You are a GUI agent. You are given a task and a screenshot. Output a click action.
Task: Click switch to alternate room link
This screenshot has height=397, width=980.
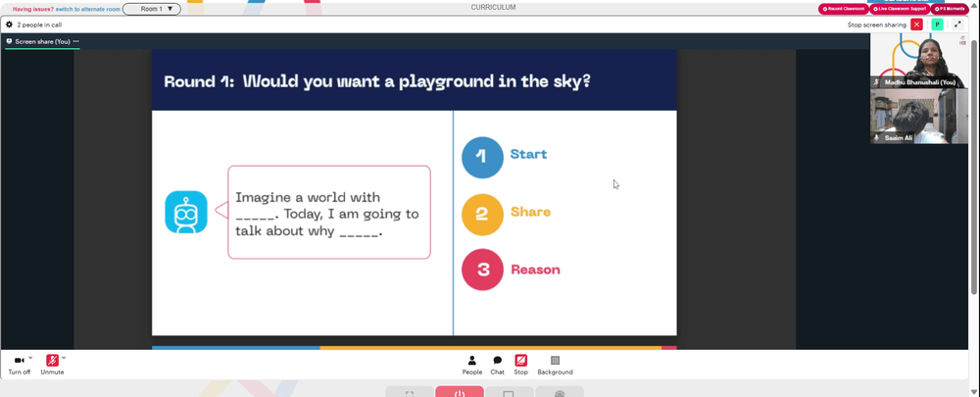pyautogui.click(x=87, y=10)
